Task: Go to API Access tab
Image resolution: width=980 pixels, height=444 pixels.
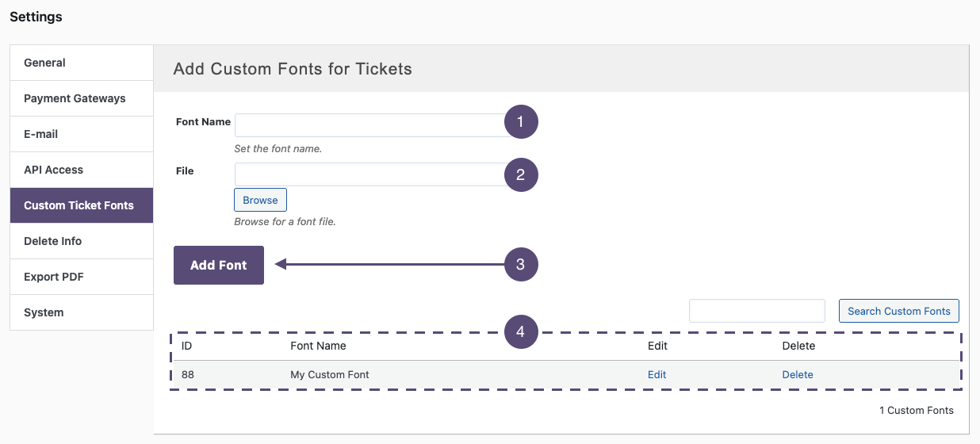Action: 81,170
